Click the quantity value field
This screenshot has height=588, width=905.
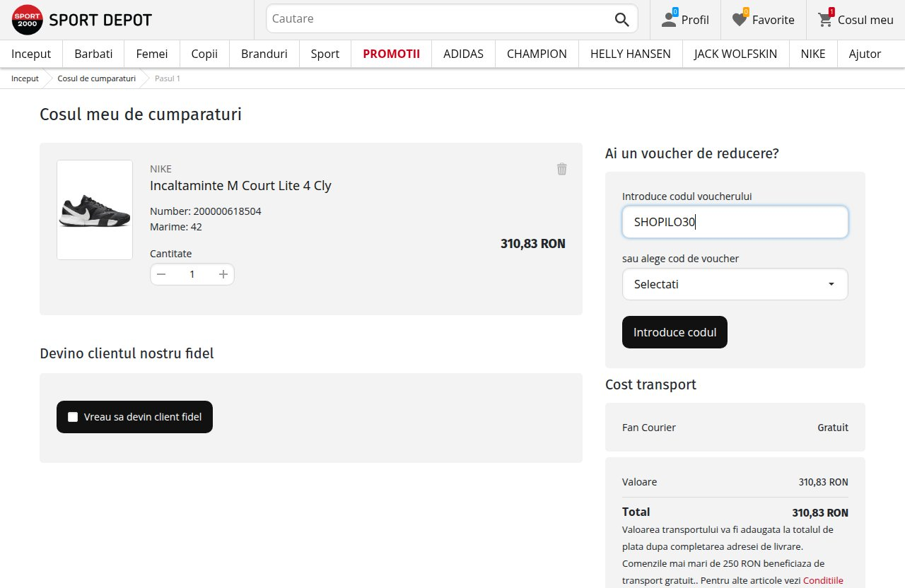tap(192, 274)
